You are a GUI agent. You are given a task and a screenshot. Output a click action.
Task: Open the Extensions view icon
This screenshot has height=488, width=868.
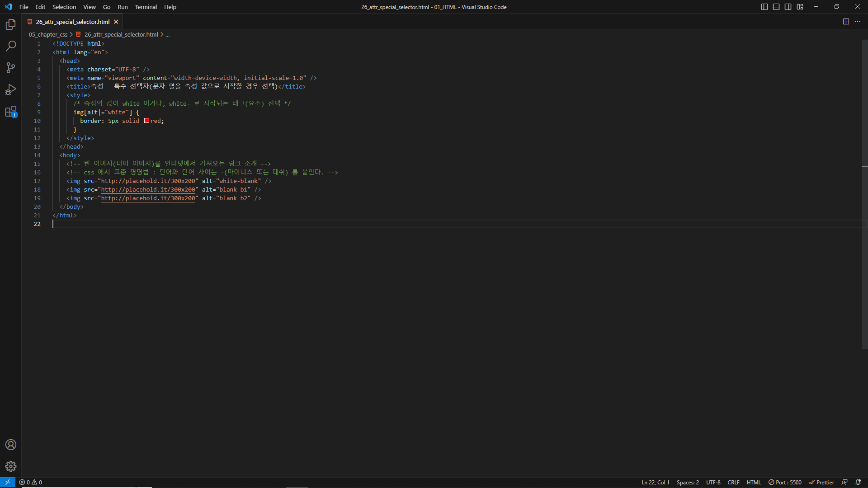11,112
